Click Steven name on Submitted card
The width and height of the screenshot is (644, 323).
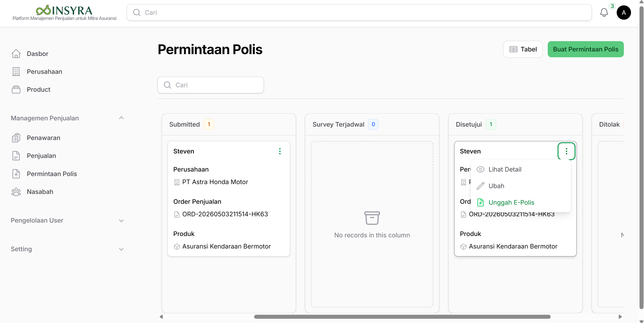tap(184, 151)
